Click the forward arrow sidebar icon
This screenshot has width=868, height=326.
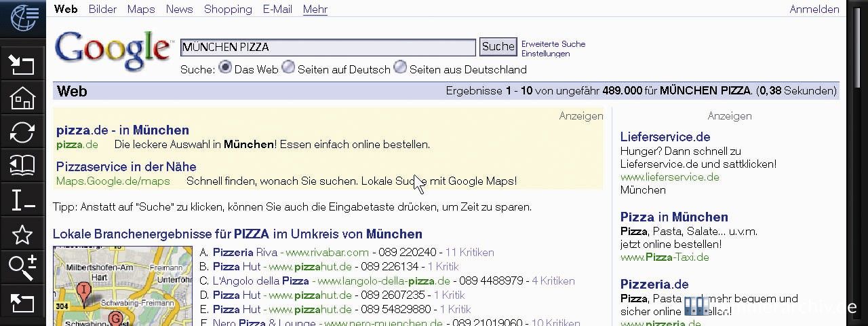22,304
